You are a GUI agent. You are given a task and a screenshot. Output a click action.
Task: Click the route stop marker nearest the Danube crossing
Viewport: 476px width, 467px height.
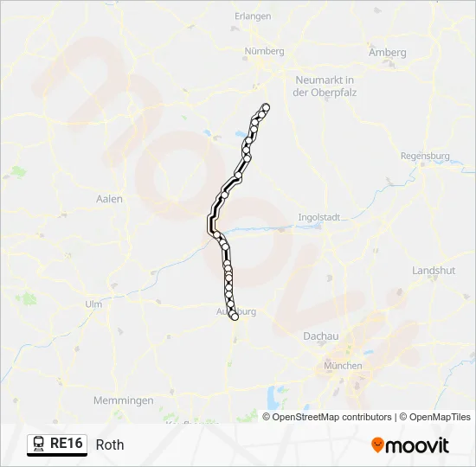pos(216,235)
